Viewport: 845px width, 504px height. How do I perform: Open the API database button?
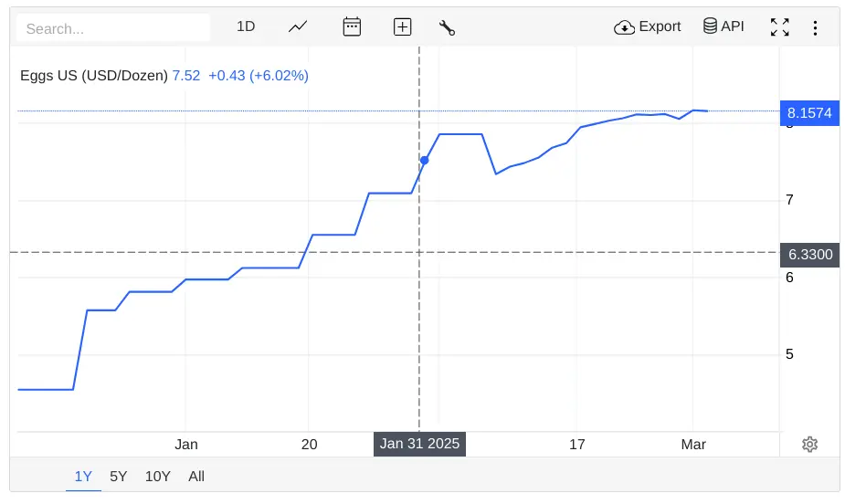(723, 27)
